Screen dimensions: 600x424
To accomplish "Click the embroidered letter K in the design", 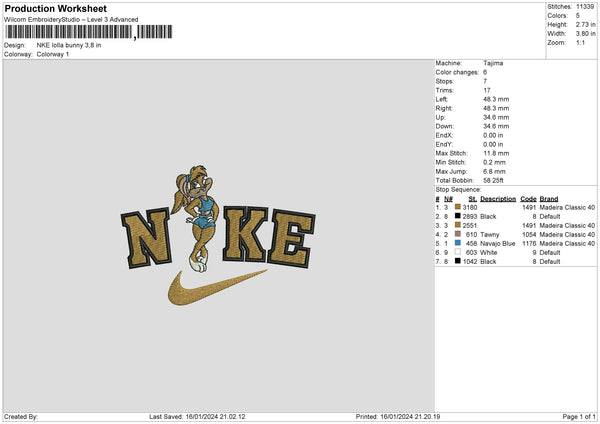I will tap(245, 234).
